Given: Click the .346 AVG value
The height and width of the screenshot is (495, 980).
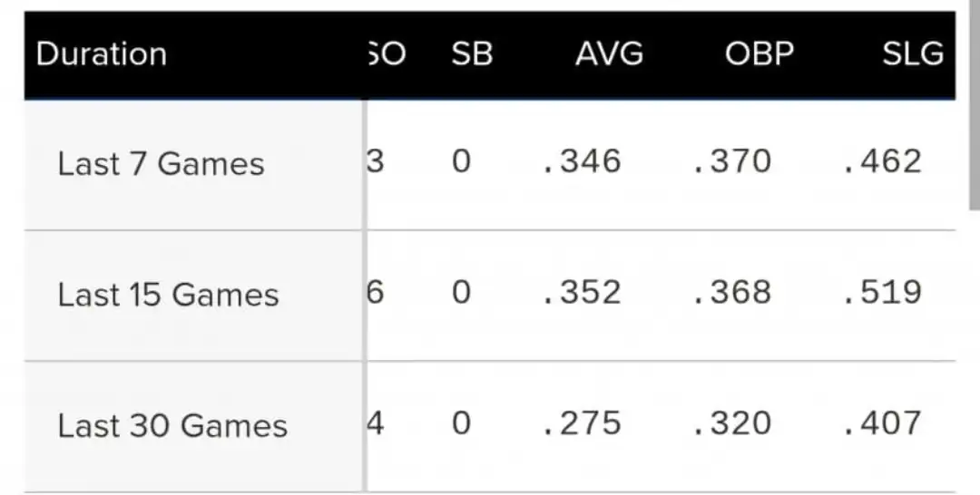Looking at the screenshot, I should (582, 161).
